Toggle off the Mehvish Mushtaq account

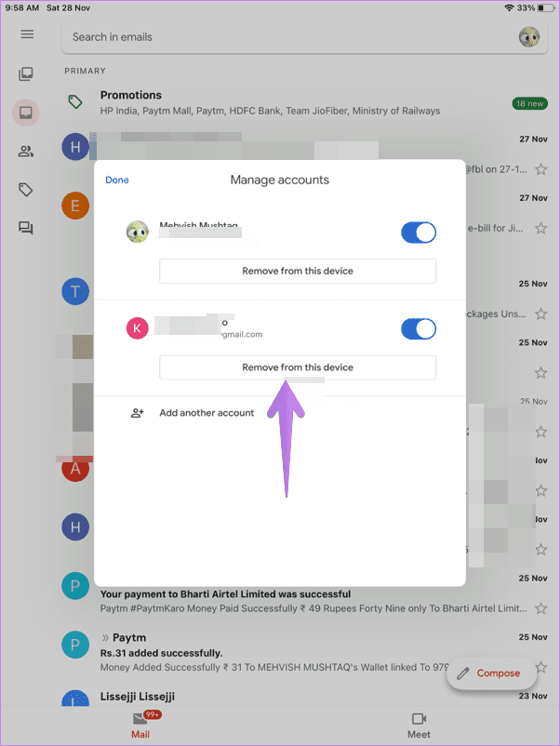[419, 233]
